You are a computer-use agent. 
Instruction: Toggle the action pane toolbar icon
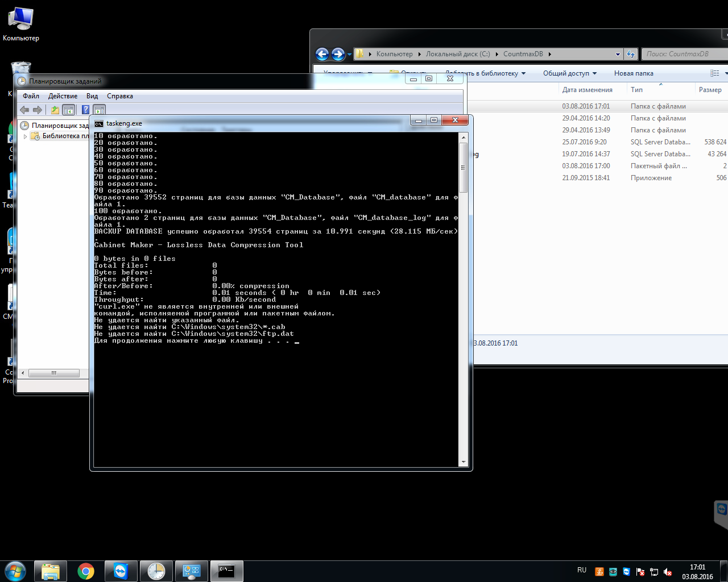tap(99, 110)
